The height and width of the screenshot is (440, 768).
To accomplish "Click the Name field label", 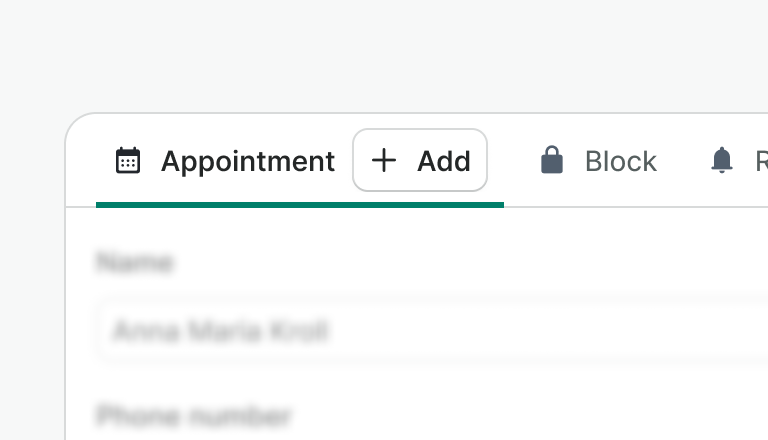I will pyautogui.click(x=135, y=263).
